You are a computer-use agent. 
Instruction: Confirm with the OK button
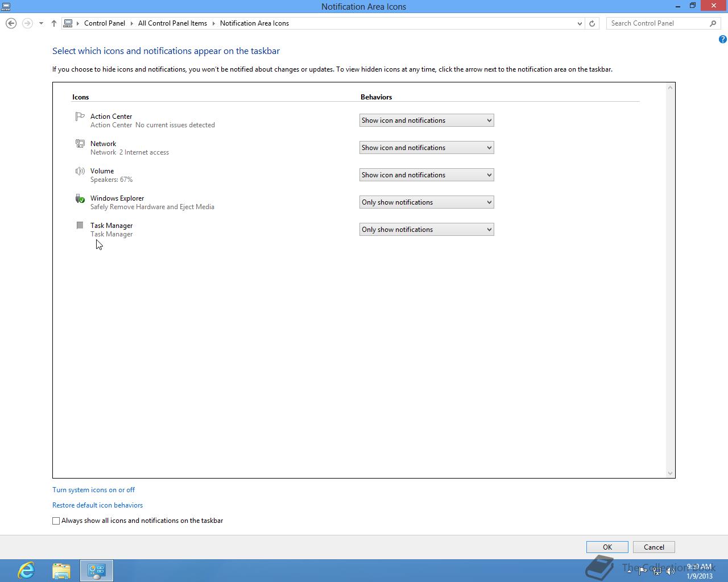(607, 547)
